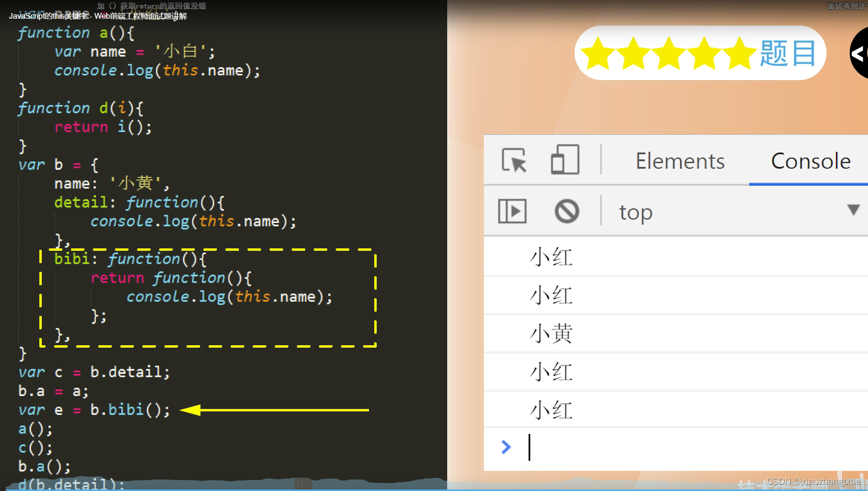Viewport: 868px width, 491px height.
Task: Click the video title text at top
Action: (x=98, y=16)
